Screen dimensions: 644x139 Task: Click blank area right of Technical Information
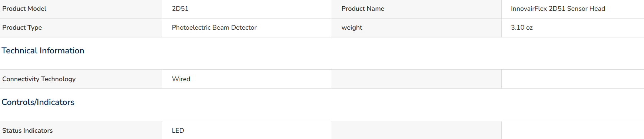pos(363,51)
